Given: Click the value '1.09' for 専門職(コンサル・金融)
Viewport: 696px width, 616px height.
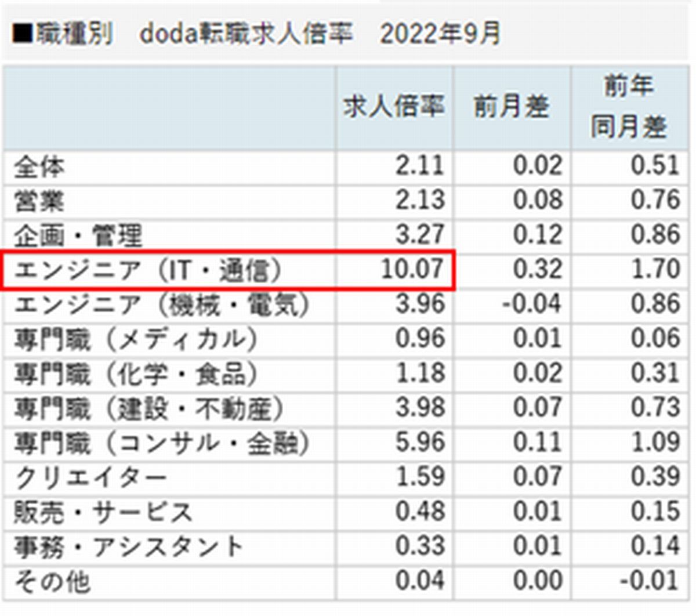Looking at the screenshot, I should (x=655, y=442).
